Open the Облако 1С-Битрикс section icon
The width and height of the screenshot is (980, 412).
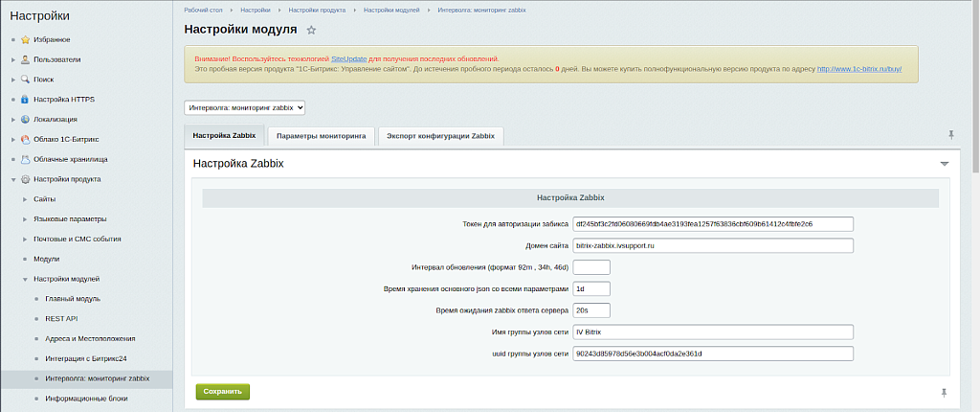tap(25, 139)
